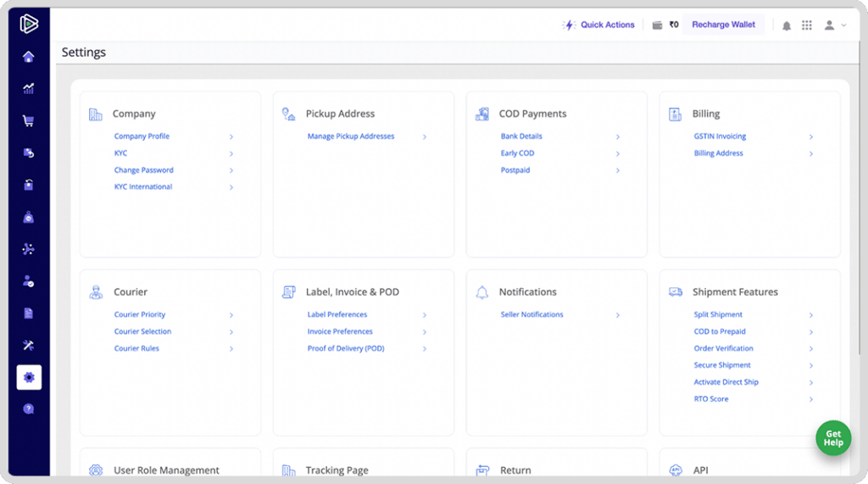868x484 pixels.
Task: Open Courier Priority settings
Action: (x=140, y=314)
